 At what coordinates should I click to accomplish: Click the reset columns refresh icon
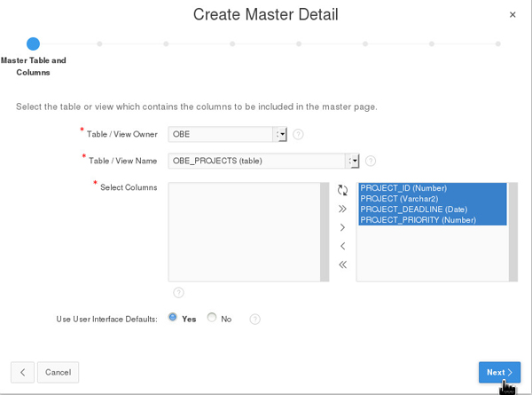pos(342,190)
